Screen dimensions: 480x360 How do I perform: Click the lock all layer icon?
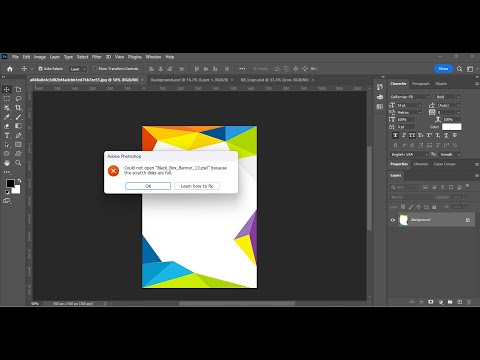[x=434, y=207]
